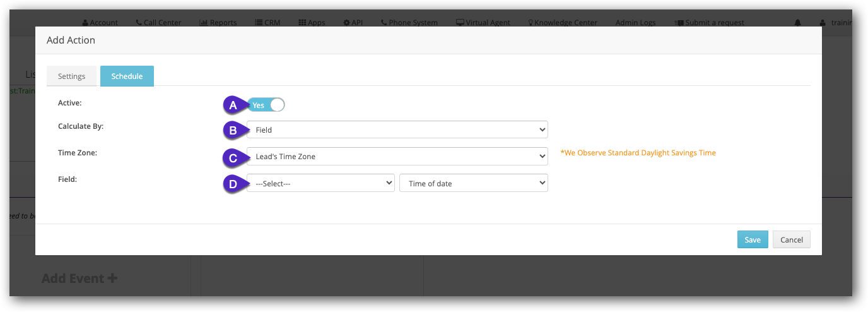Click the 'Field:' label

tap(67, 179)
